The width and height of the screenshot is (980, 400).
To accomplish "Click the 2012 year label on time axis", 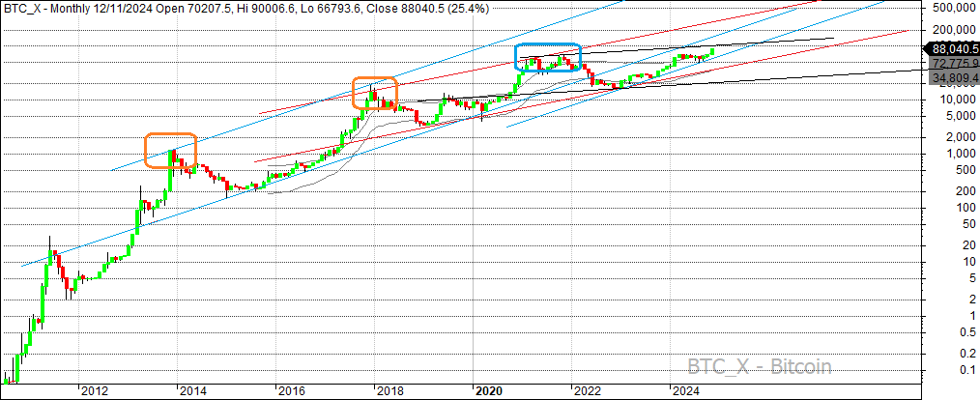I will coord(95,391).
